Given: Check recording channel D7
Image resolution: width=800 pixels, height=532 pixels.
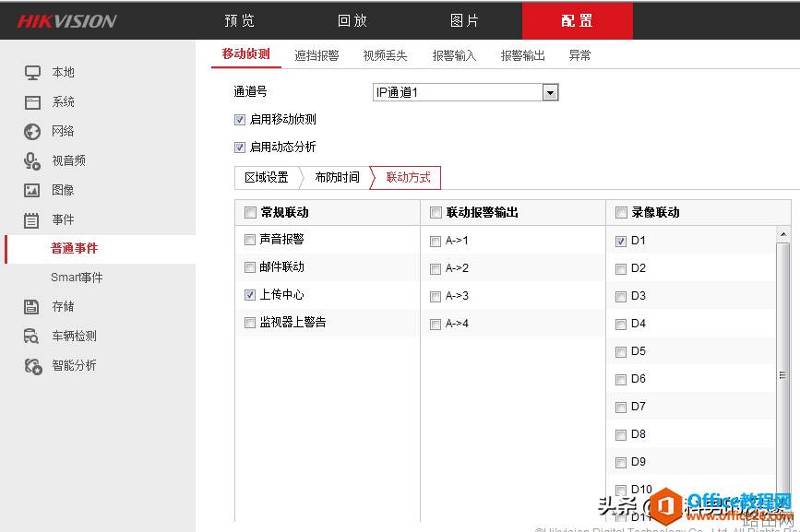Looking at the screenshot, I should (x=621, y=408).
